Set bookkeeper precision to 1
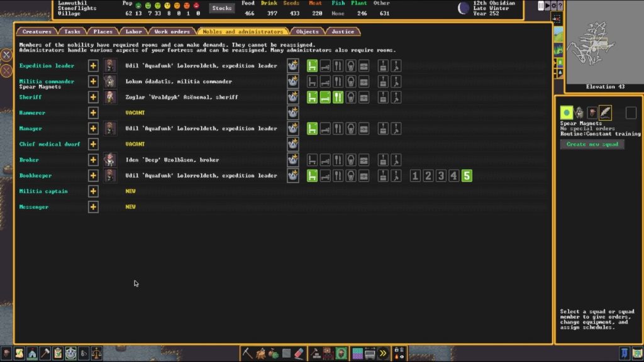The height and width of the screenshot is (362, 644). (x=415, y=176)
